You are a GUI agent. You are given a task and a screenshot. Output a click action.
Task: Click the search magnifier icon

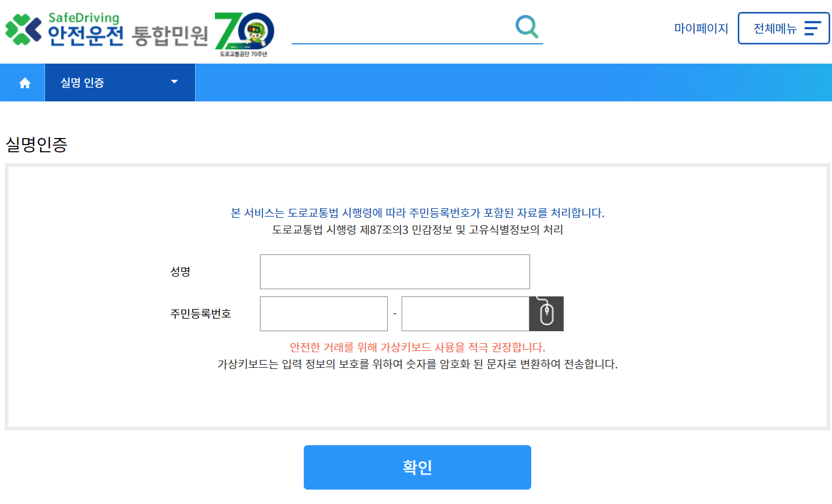pyautogui.click(x=526, y=26)
